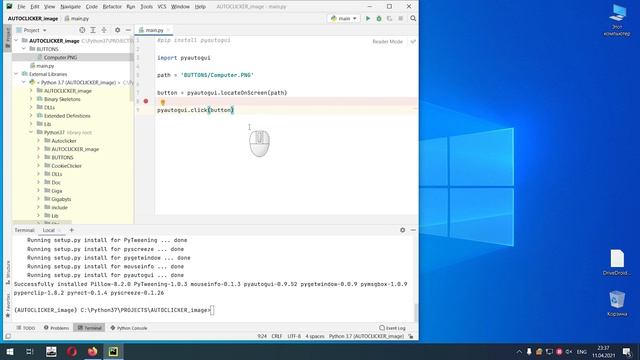Expand the CookieClicker folder
This screenshot has width=640, height=360.
click(38, 166)
